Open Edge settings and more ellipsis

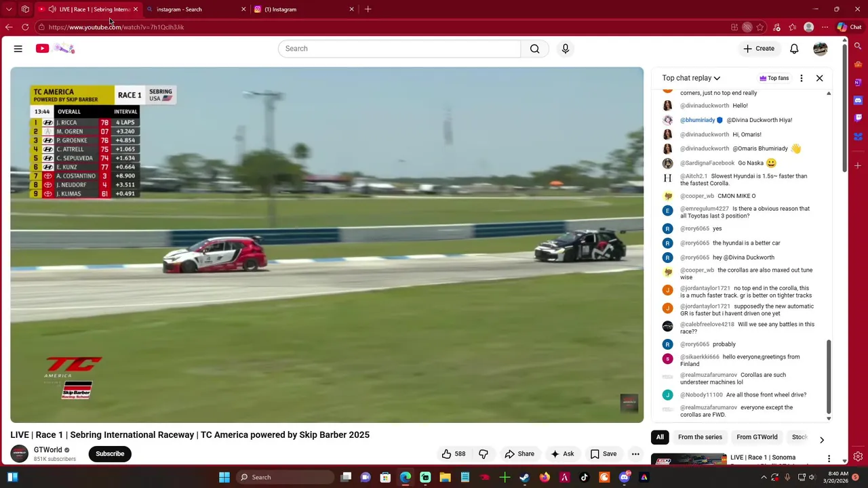point(825,27)
